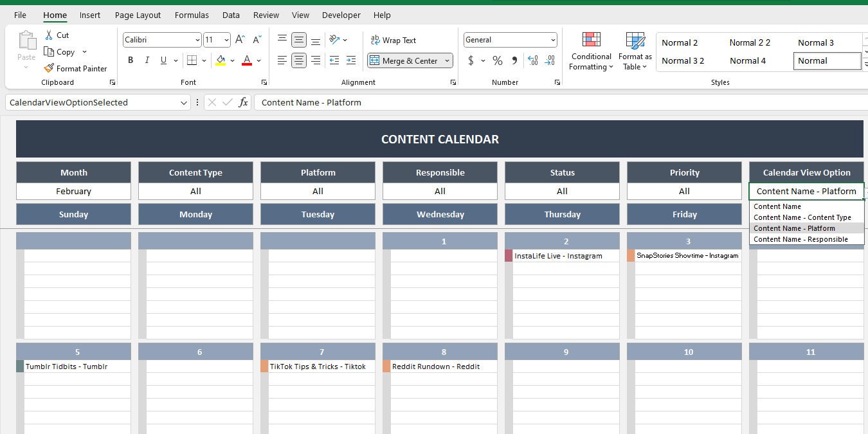Decrease decimal places
This screenshot has width=868, height=434.
(550, 60)
